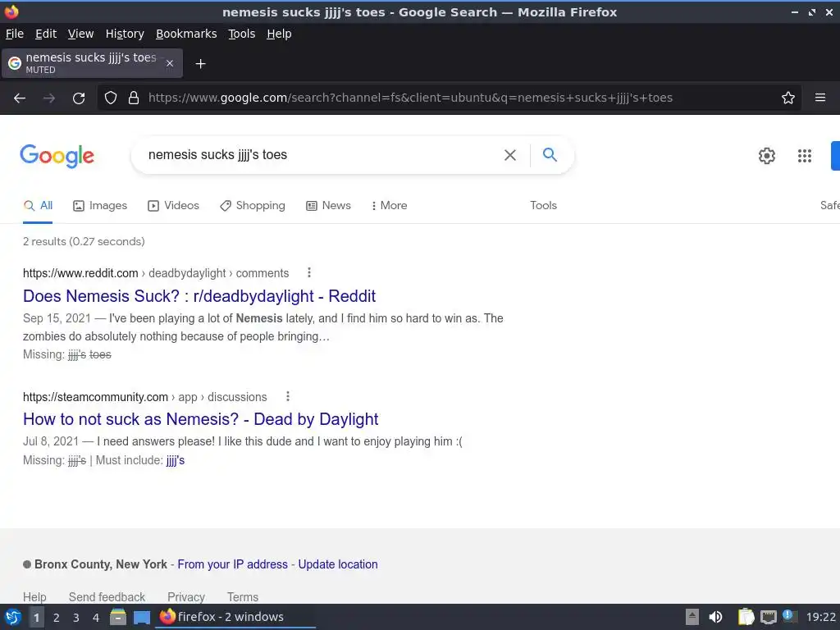The image size is (840, 630).
Task: Open the History menu
Action: coord(125,34)
